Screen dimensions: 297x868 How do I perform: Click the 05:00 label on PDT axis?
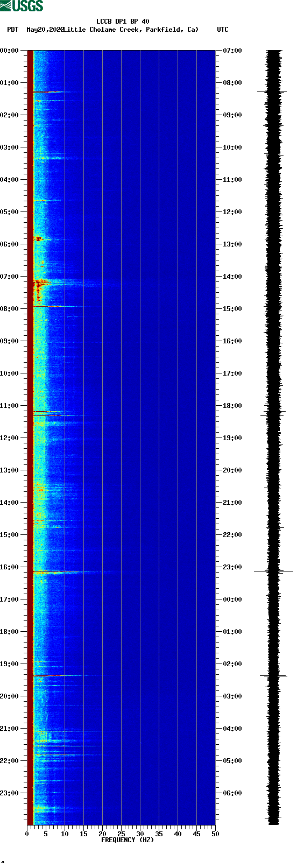10,212
